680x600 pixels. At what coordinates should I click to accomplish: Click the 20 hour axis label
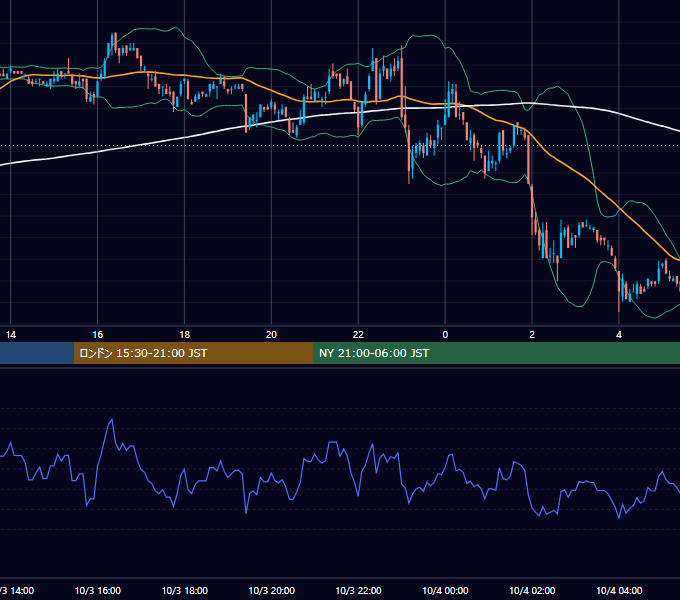[271, 335]
